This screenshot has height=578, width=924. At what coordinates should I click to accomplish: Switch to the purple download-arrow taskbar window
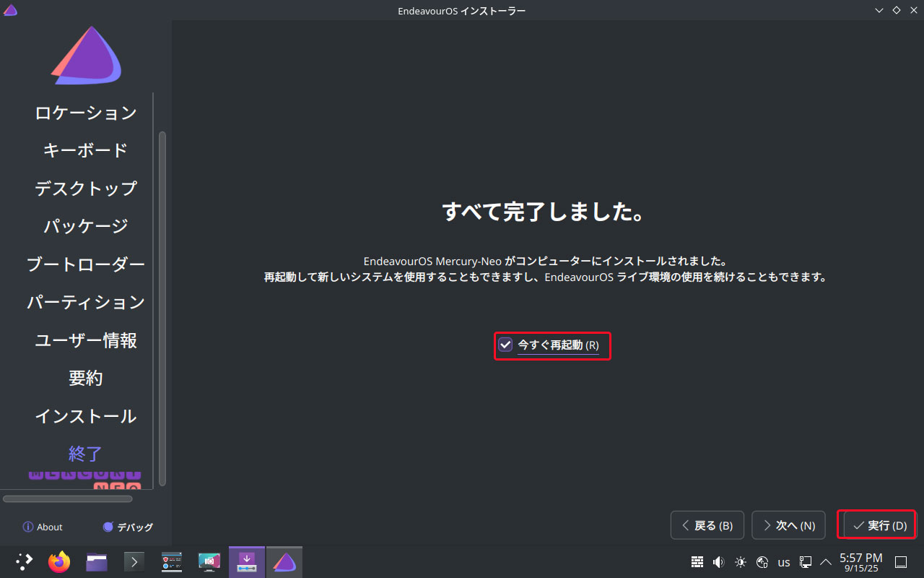tap(247, 562)
